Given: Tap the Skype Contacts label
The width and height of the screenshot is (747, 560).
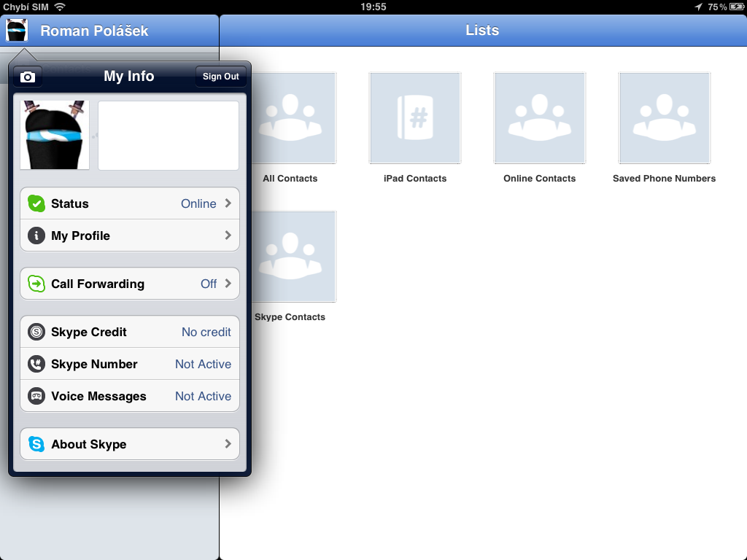Looking at the screenshot, I should point(290,317).
